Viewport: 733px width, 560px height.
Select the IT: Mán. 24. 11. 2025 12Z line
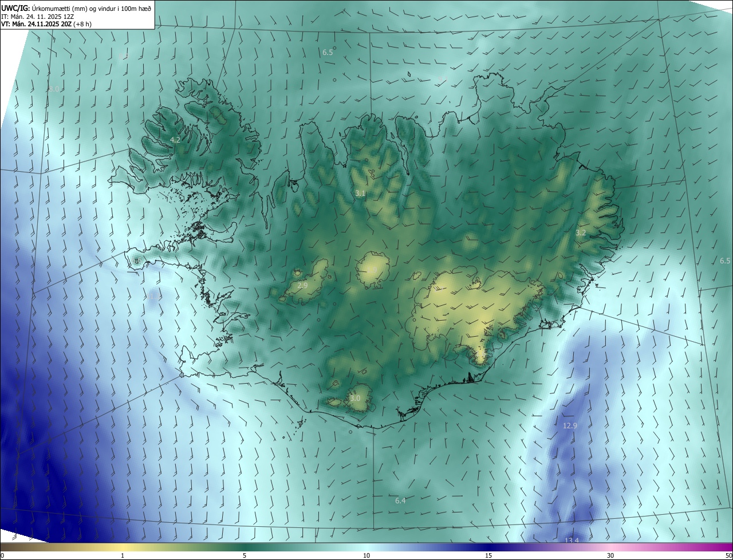tap(37, 16)
